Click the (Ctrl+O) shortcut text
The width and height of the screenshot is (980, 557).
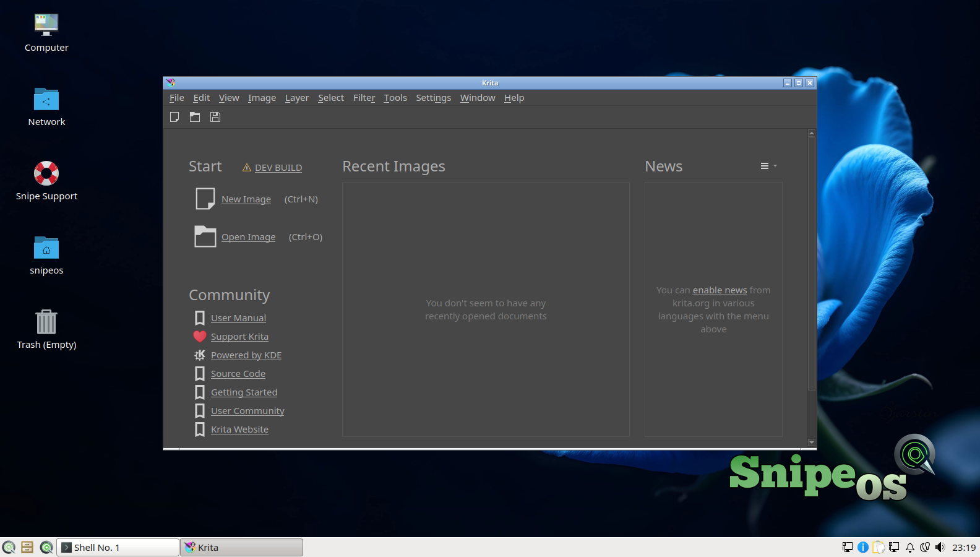pyautogui.click(x=306, y=237)
